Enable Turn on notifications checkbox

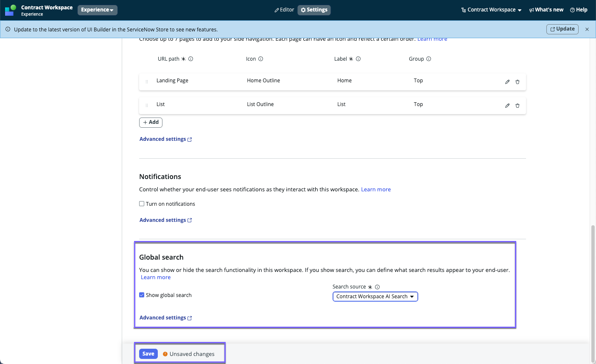[142, 204]
